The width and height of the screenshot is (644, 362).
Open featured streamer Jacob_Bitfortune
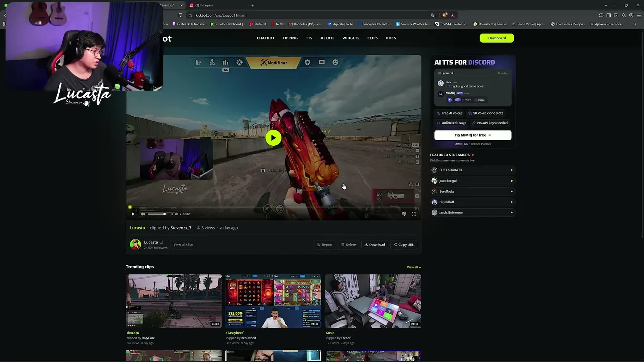(x=472, y=212)
